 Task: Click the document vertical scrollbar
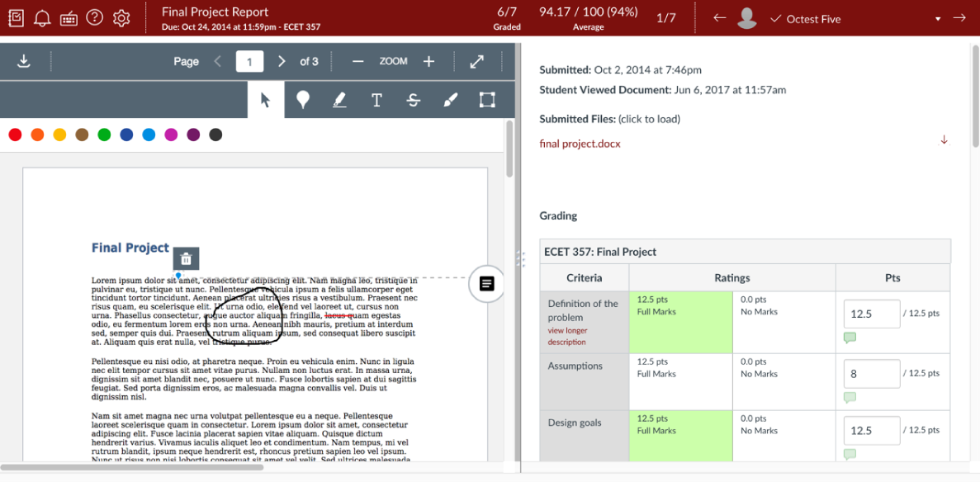[509, 149]
